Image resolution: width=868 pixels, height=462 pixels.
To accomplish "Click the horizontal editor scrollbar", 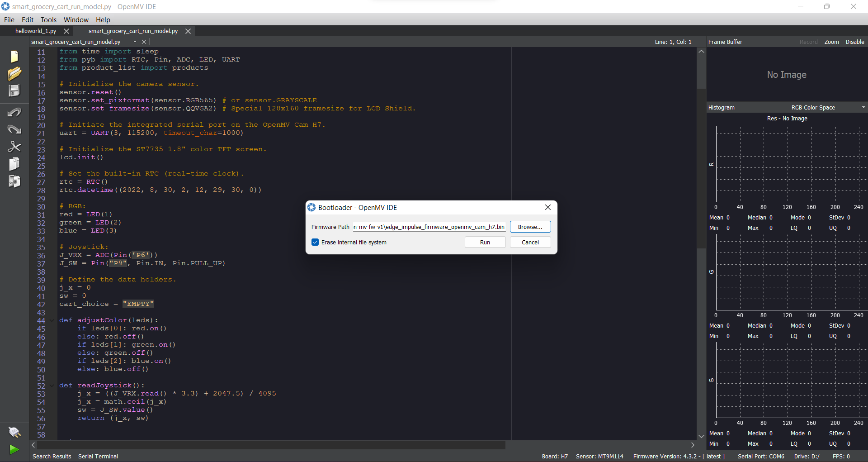I will pos(271,445).
